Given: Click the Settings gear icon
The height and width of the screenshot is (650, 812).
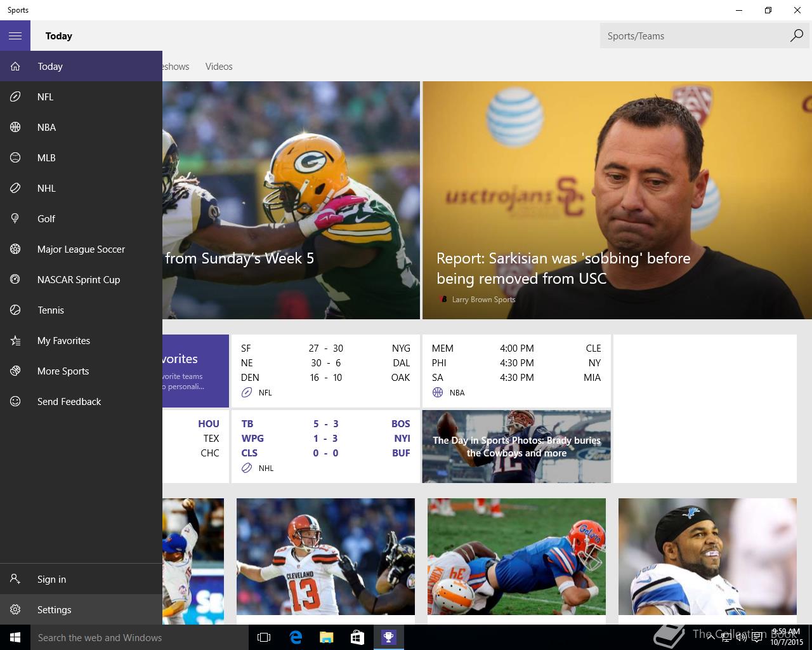Looking at the screenshot, I should pyautogui.click(x=15, y=609).
